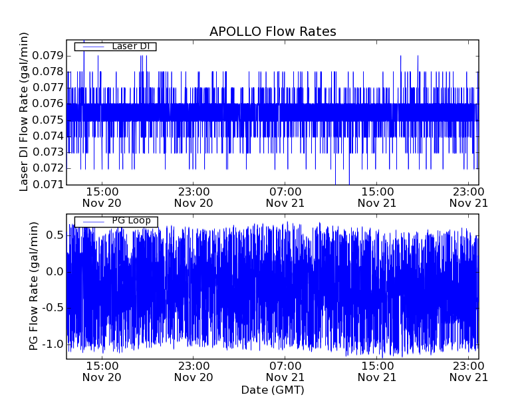Click the Date (GMT) axis label
This screenshot has height=399, width=532.
tap(273, 390)
